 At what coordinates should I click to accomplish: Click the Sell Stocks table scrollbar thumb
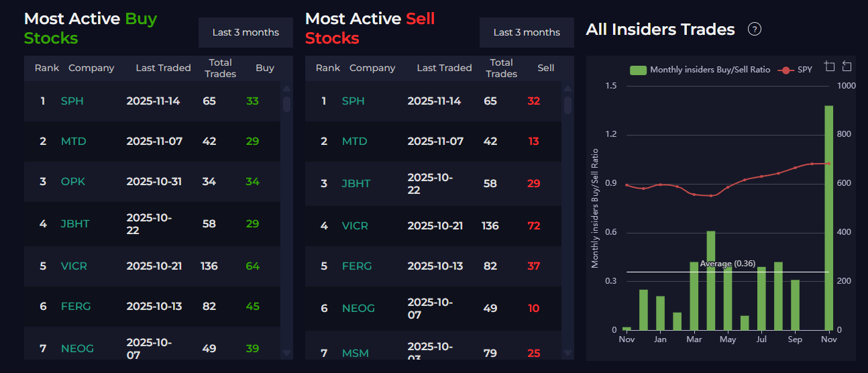[x=567, y=105]
